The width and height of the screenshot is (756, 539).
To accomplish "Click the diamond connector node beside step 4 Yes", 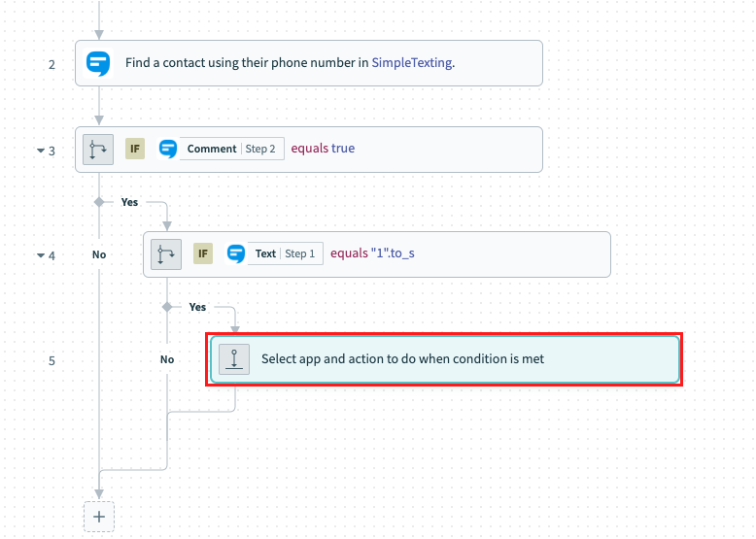I will point(167,307).
